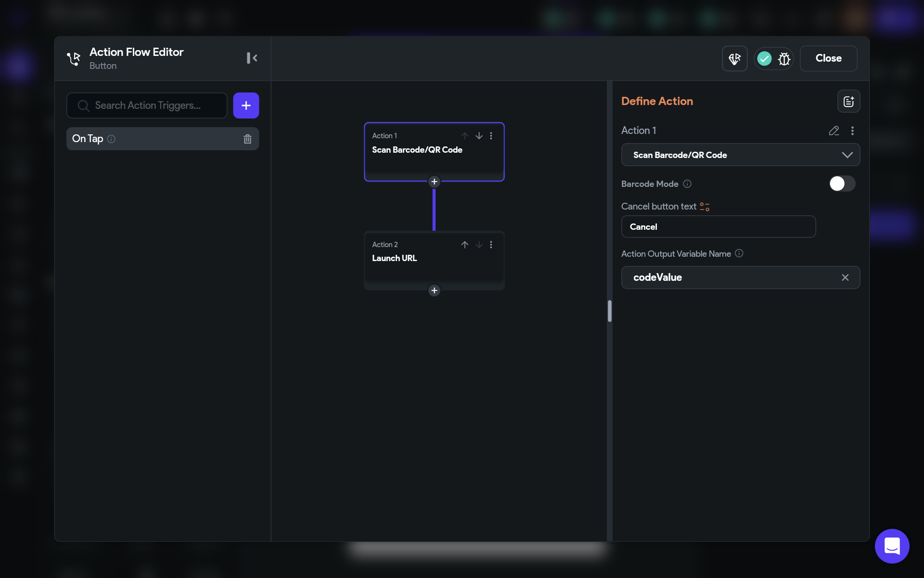Open the debug bug icon
Image resolution: width=924 pixels, height=578 pixels.
(x=784, y=59)
